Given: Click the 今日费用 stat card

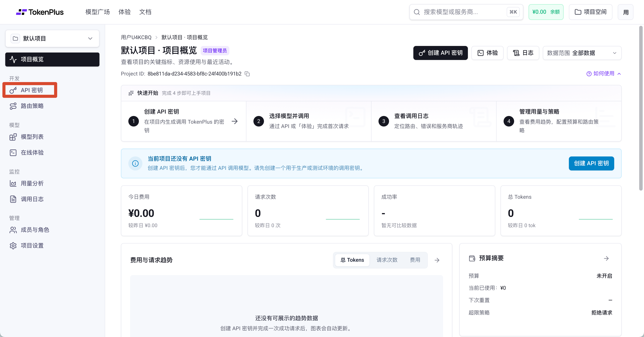Looking at the screenshot, I should [182, 211].
